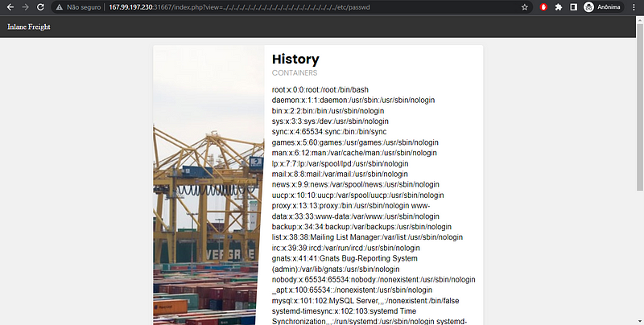Bookmark this page with the star
Image resolution: width=644 pixels, height=325 pixels.
(525, 7)
